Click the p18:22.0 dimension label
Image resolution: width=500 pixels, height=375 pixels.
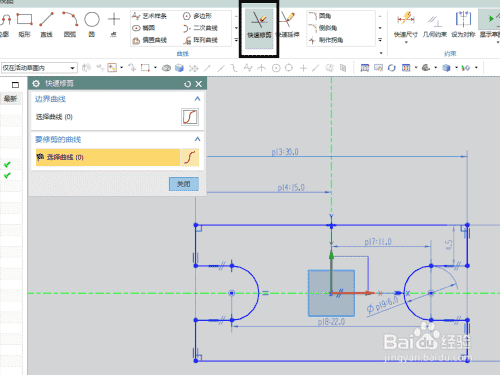coord(331,322)
